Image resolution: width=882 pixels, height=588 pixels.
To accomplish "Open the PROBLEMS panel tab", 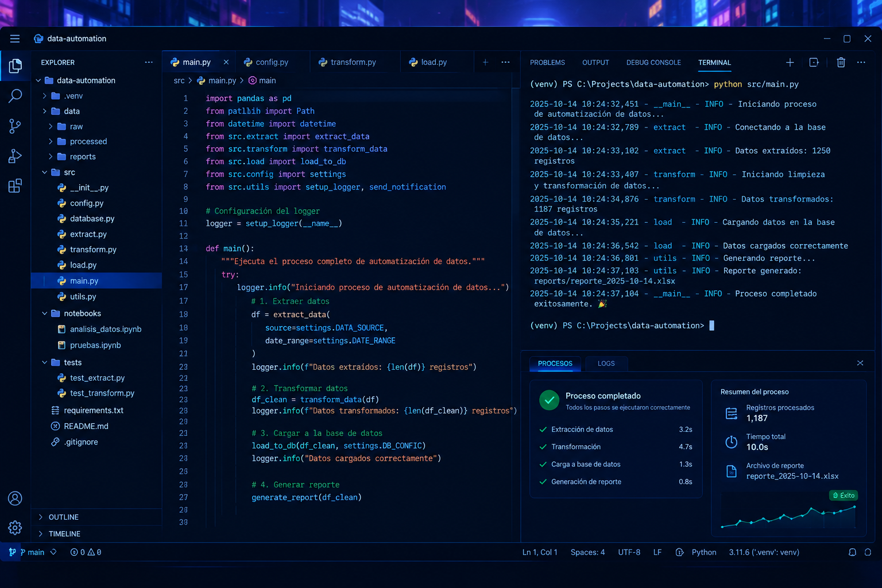I will (547, 63).
